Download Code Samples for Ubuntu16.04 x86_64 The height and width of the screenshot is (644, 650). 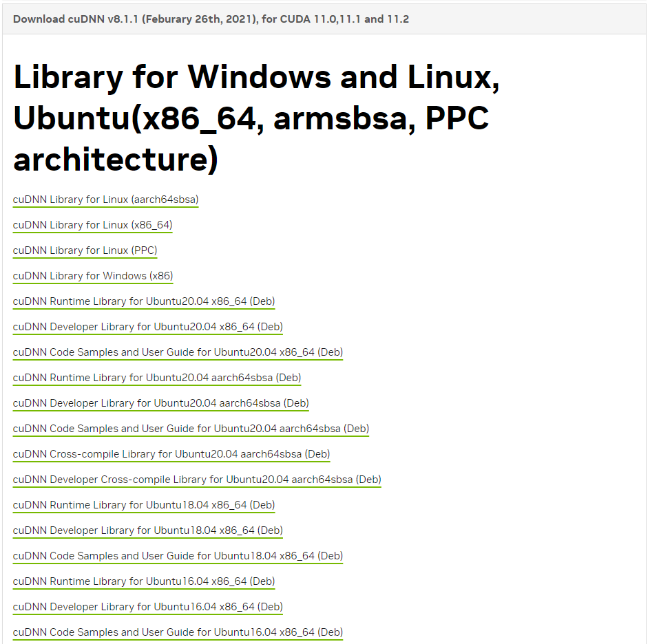tap(178, 632)
